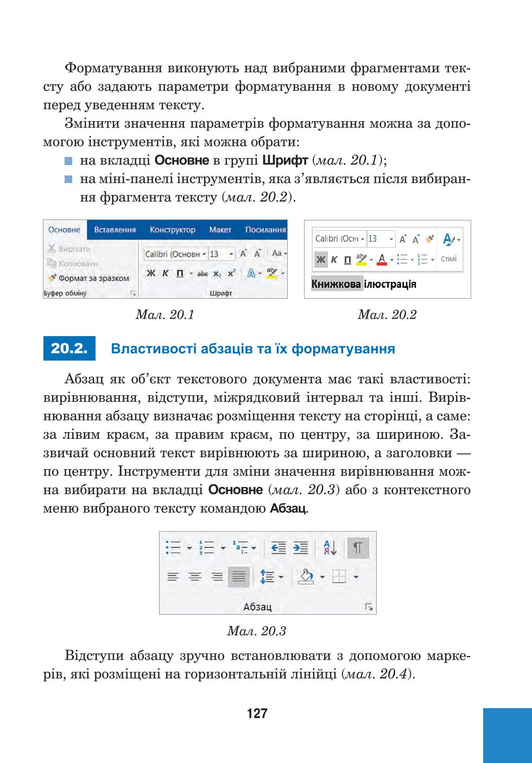The height and width of the screenshot is (763, 532).
Task: Click the shading paint bucket icon
Action: pyautogui.click(x=307, y=576)
